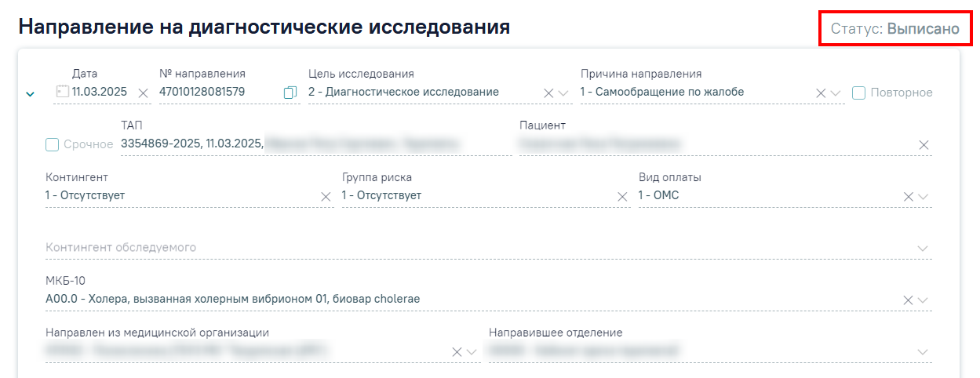This screenshot has height=378, width=980.
Task: Expand the Вид оплаты dropdown arrow
Action: pyautogui.click(x=923, y=197)
